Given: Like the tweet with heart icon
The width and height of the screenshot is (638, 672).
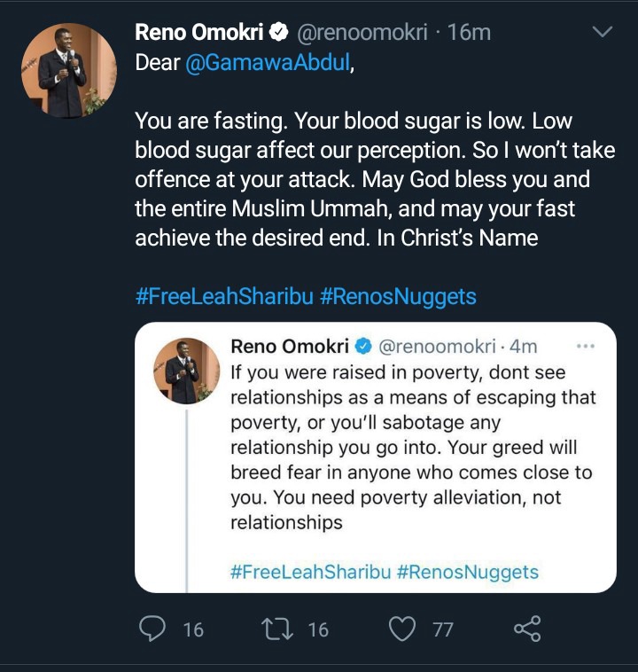Looking at the screenshot, I should (402, 629).
